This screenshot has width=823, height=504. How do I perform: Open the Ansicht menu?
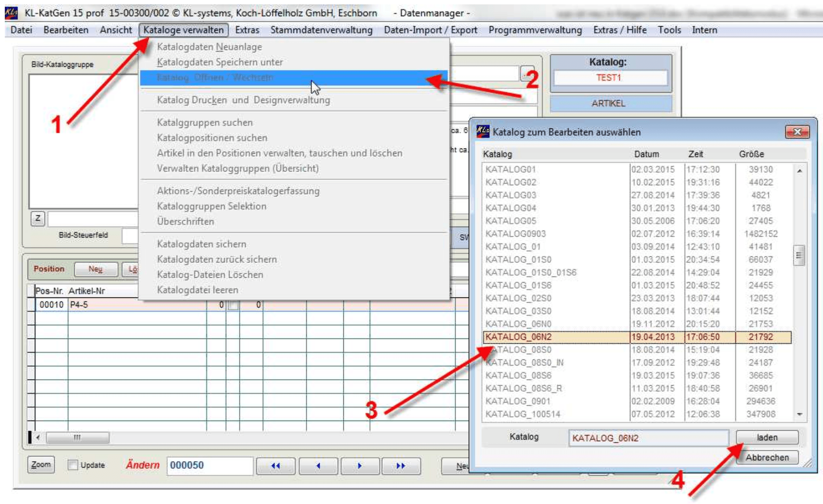pyautogui.click(x=116, y=30)
